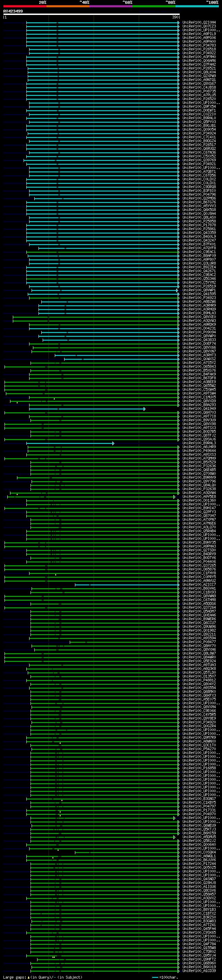
Task: Select hit UniRef100_A3BEE9
Action: pos(199,382)
